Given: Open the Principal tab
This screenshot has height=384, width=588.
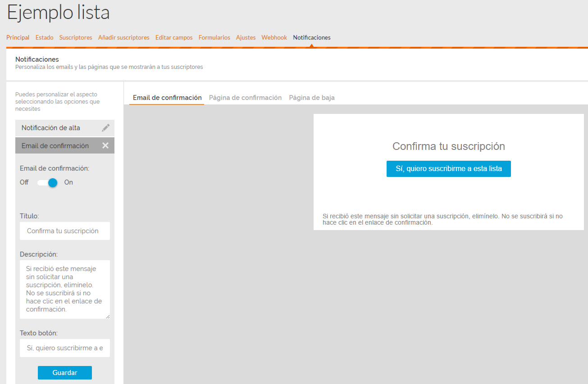Looking at the screenshot, I should 18,37.
